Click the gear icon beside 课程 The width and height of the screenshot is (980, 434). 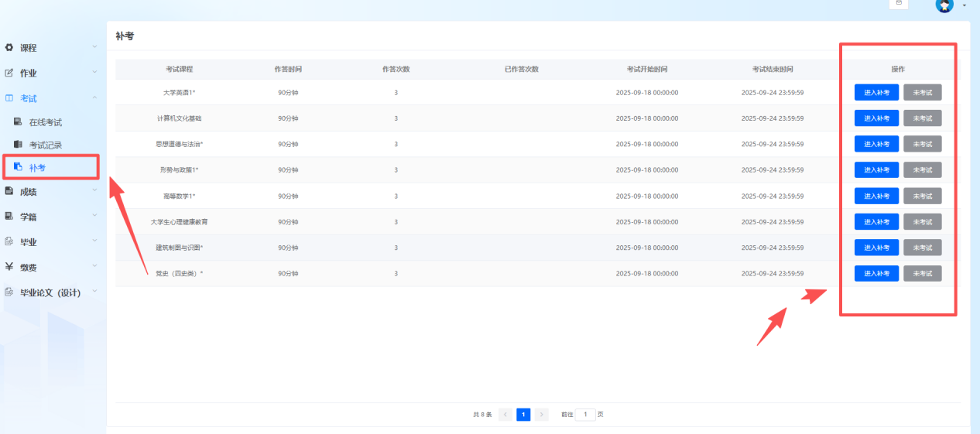[x=9, y=48]
